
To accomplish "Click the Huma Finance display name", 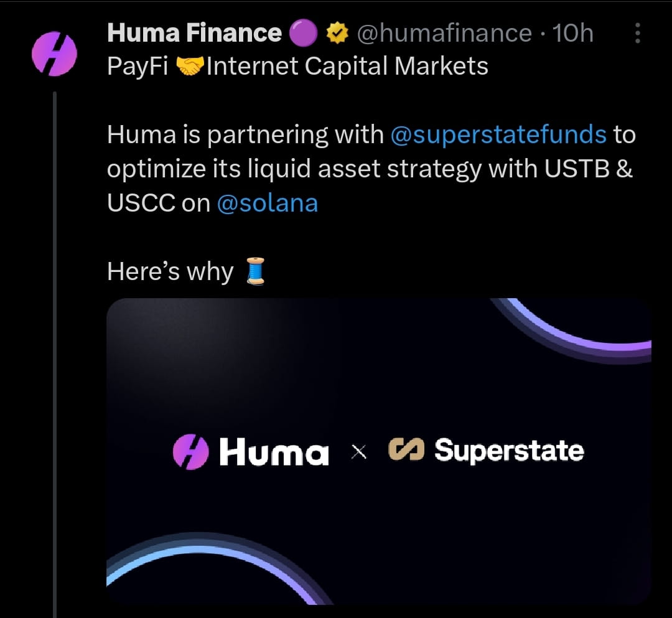I will click(194, 33).
